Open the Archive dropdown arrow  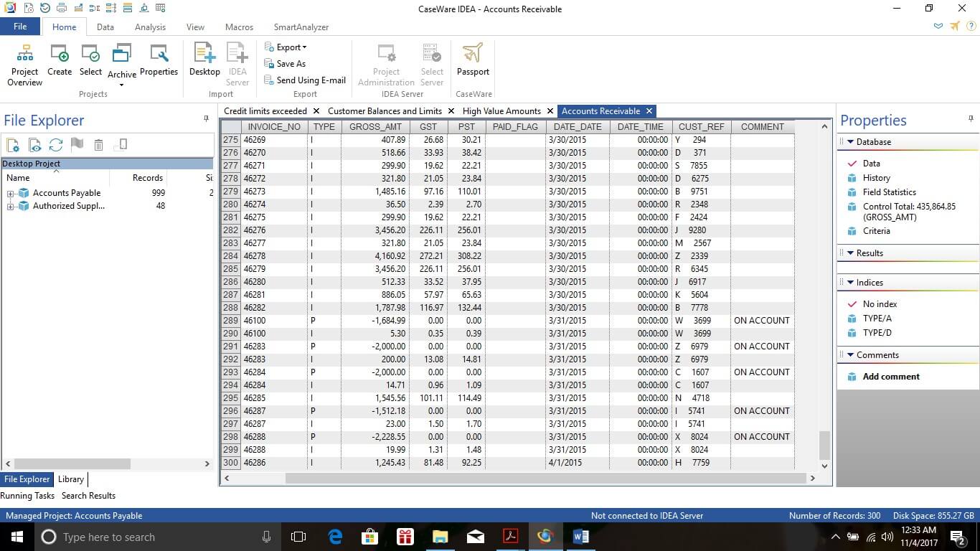[121, 85]
